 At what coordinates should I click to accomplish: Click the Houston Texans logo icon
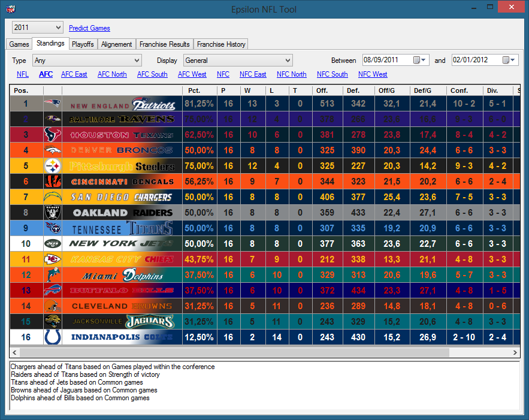point(53,135)
